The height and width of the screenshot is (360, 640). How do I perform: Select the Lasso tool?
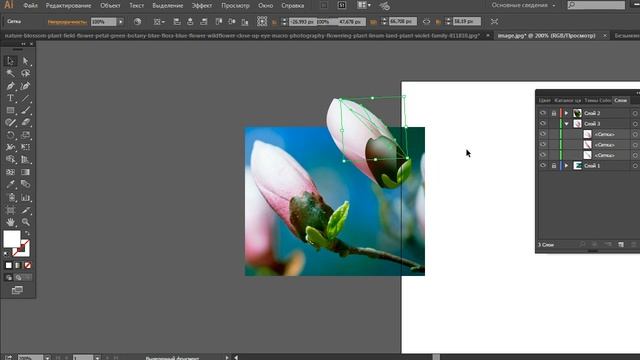pyautogui.click(x=25, y=73)
